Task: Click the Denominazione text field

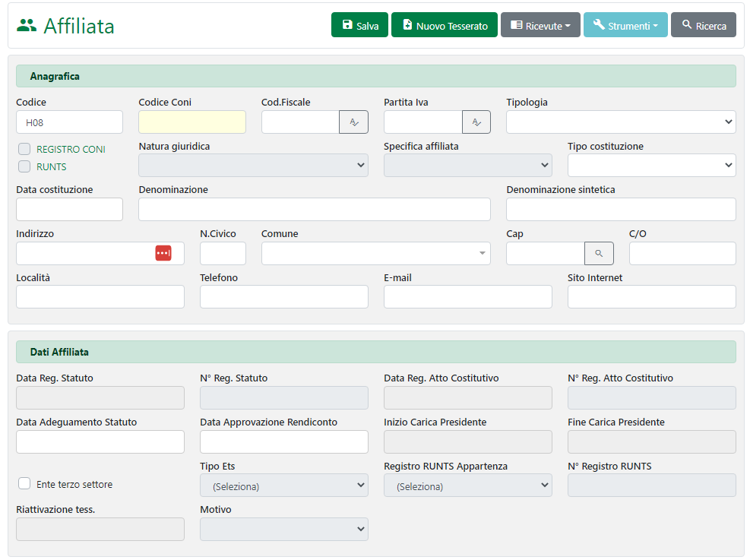Action: tap(315, 210)
